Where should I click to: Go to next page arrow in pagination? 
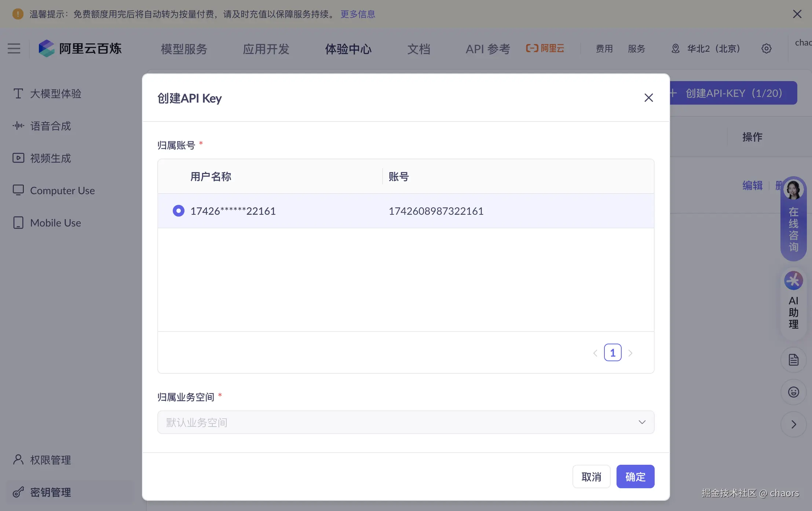[x=630, y=353]
